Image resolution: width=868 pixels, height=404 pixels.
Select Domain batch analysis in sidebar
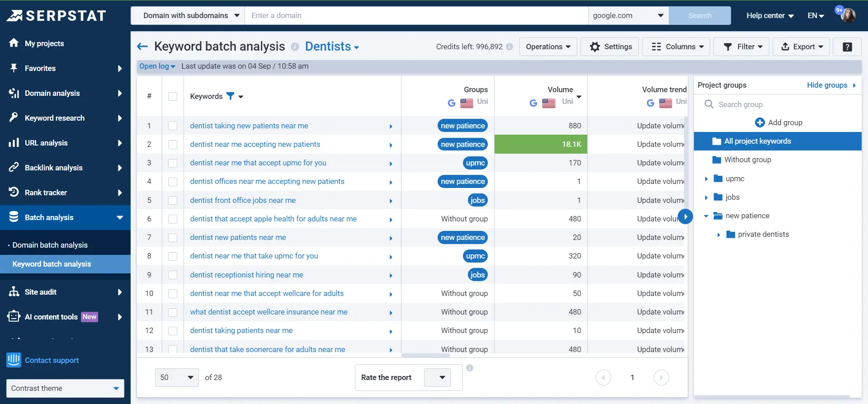(x=50, y=245)
